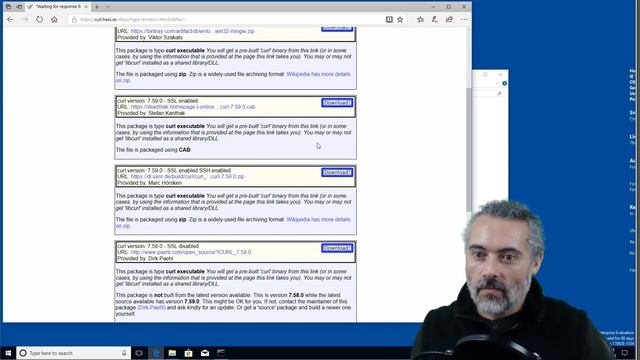640x360 pixels.
Task: Open the bintray win32-mingw.zip URL
Action: [x=192, y=31]
